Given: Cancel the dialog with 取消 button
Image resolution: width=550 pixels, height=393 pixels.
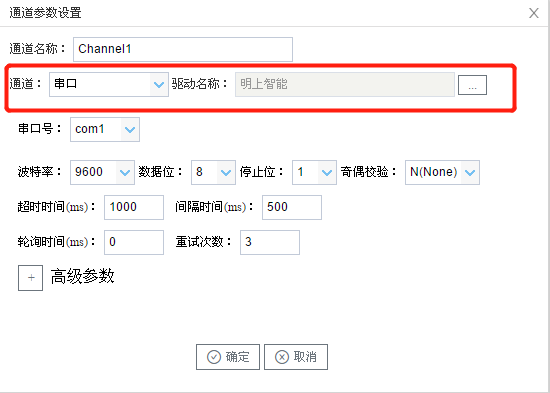Looking at the screenshot, I should (x=296, y=357).
